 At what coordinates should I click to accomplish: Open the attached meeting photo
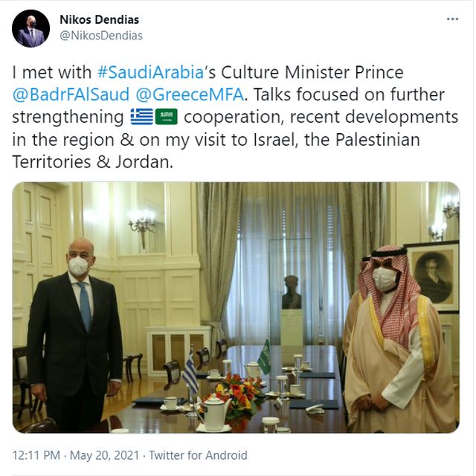click(x=236, y=307)
